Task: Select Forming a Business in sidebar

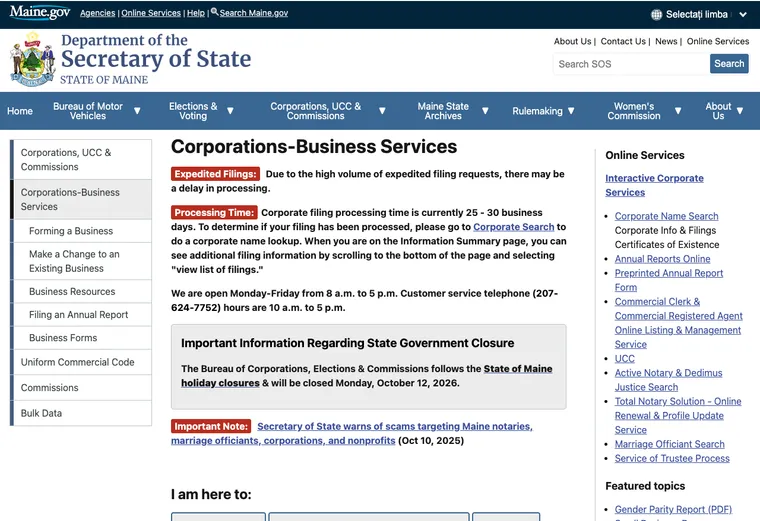Action: click(x=82, y=231)
